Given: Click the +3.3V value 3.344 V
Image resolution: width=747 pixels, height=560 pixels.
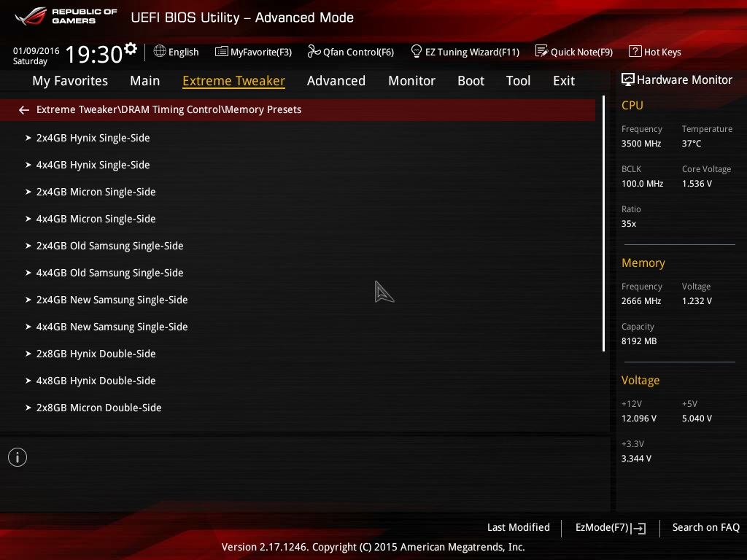Looking at the screenshot, I should (636, 458).
